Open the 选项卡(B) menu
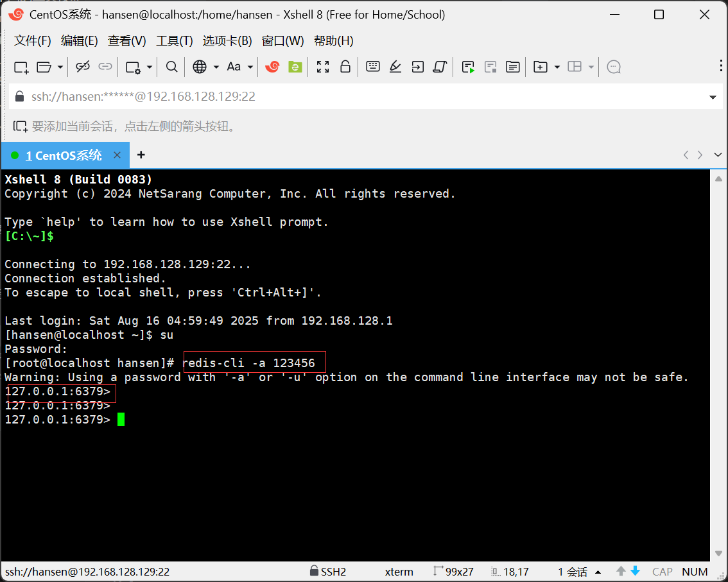Viewport: 728px width, 582px height. tap(227, 41)
